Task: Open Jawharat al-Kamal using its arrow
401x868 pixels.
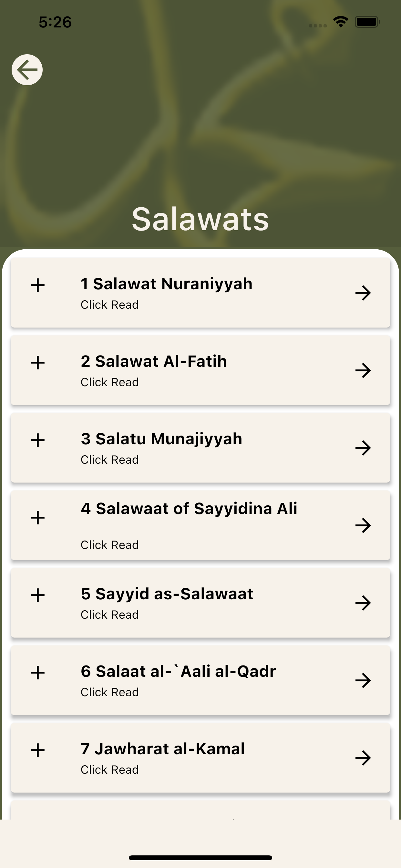Action: click(x=363, y=758)
